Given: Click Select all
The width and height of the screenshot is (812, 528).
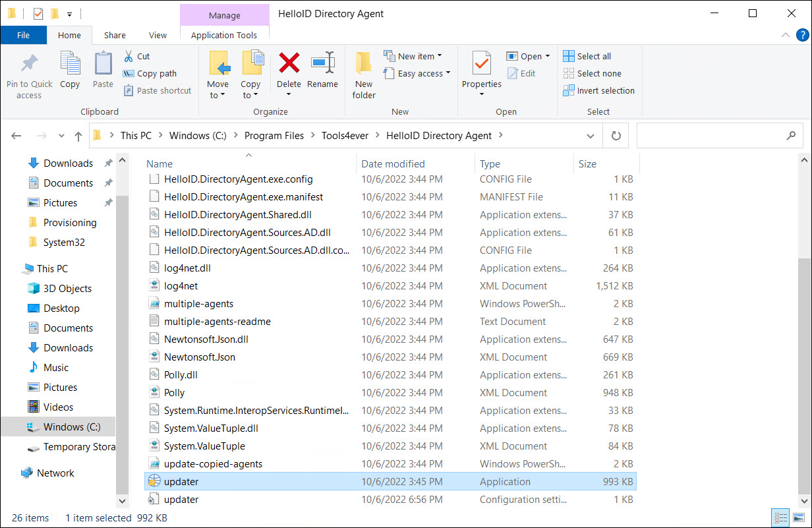Looking at the screenshot, I should point(587,56).
